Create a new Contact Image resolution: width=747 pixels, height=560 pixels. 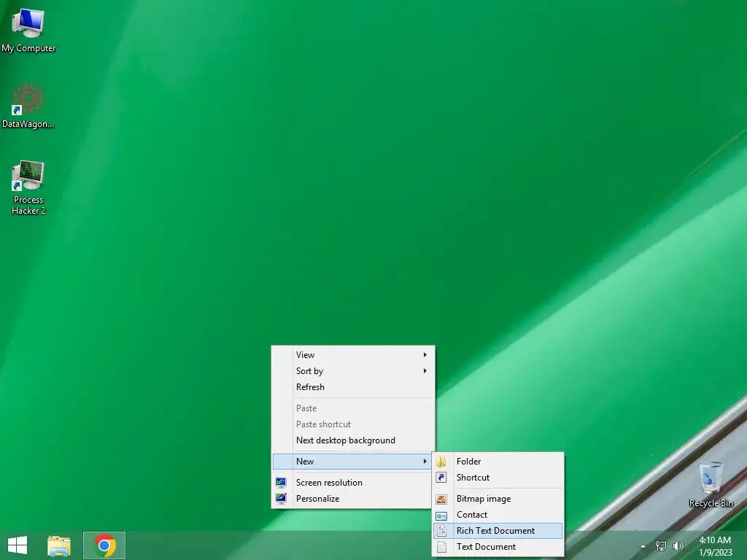(498, 515)
